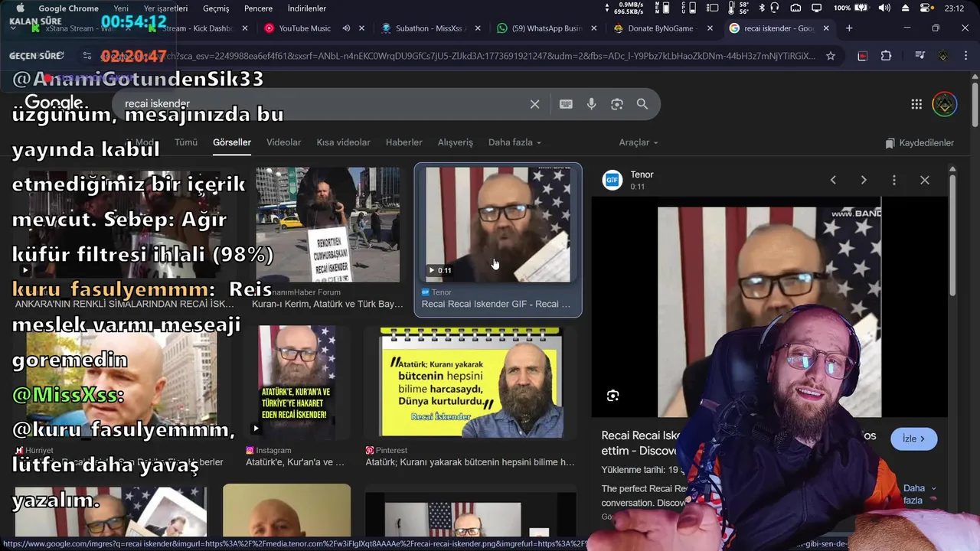Select the Görseller tab
Image resolution: width=980 pixels, height=551 pixels.
pyautogui.click(x=232, y=142)
